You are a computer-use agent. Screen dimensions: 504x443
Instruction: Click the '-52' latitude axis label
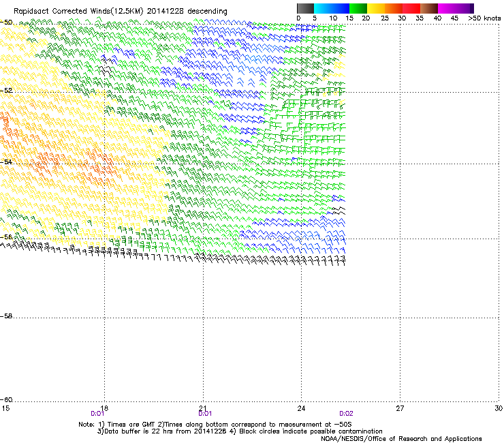point(6,91)
